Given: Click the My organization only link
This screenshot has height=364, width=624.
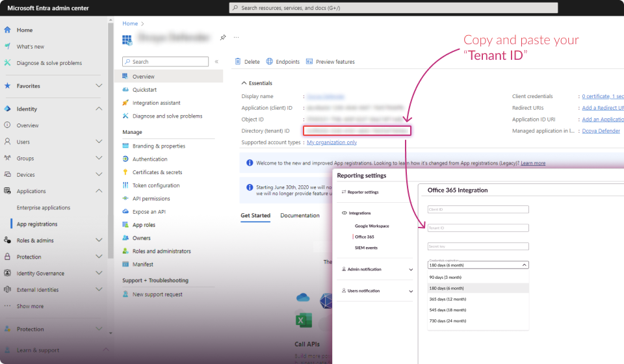Looking at the screenshot, I should 331,142.
